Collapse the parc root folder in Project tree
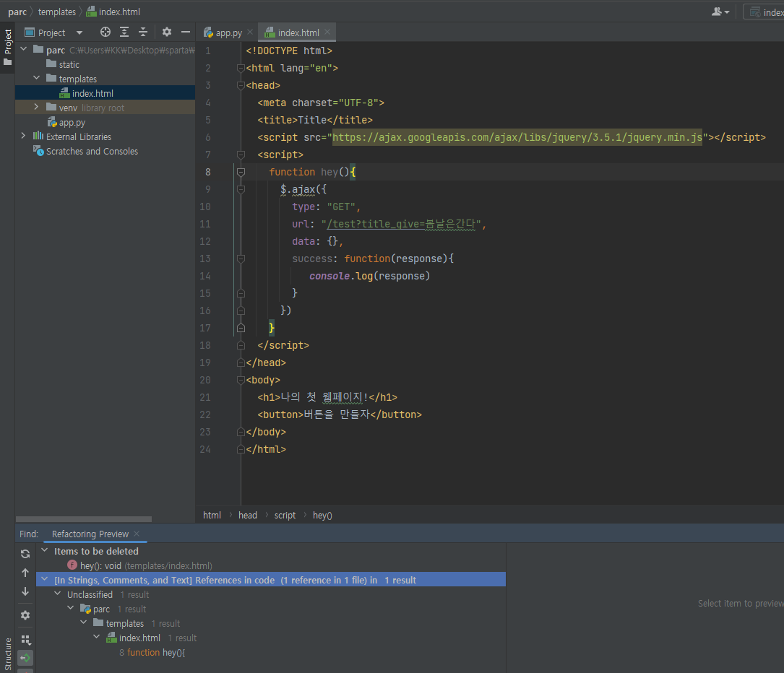The width and height of the screenshot is (784, 673). 24,49
